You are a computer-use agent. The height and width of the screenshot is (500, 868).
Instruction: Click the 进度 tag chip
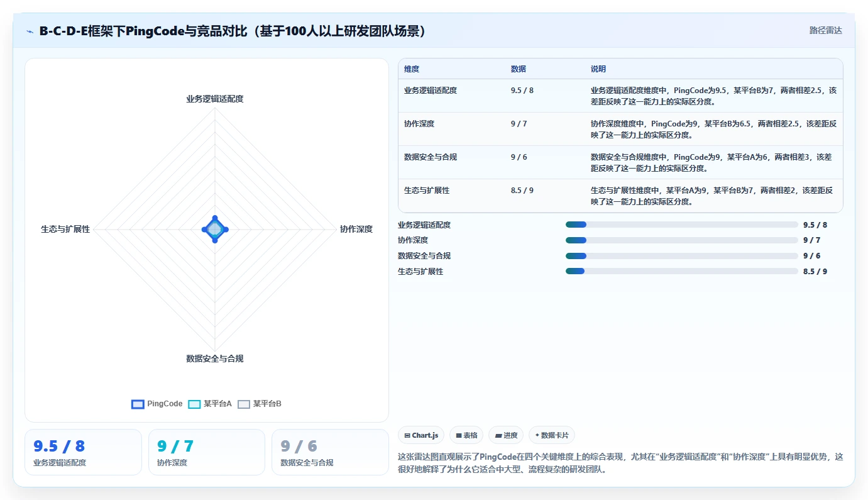[x=505, y=435]
